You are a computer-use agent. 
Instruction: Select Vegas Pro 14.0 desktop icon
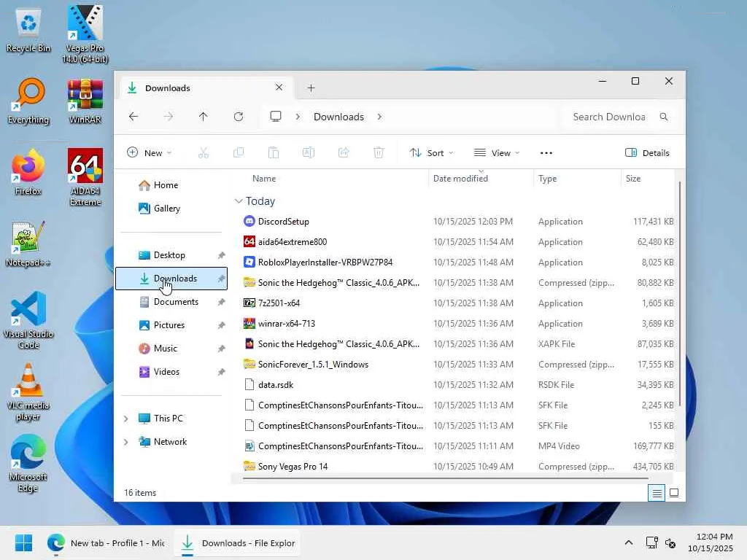click(85, 34)
